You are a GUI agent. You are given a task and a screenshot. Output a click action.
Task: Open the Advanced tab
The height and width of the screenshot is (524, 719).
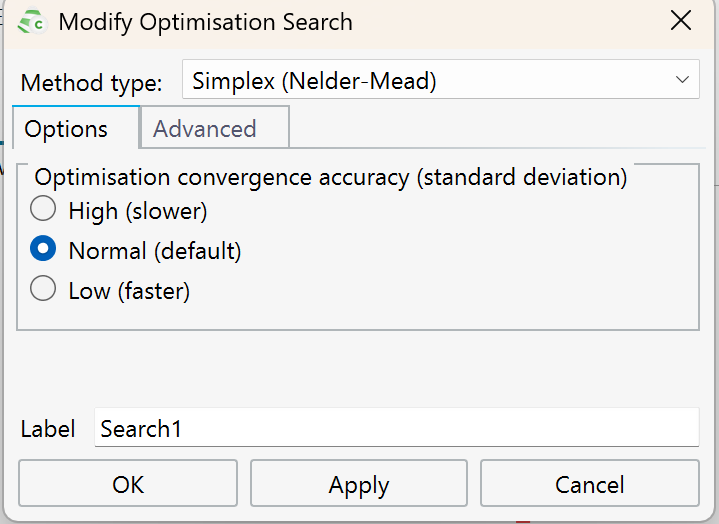205,129
